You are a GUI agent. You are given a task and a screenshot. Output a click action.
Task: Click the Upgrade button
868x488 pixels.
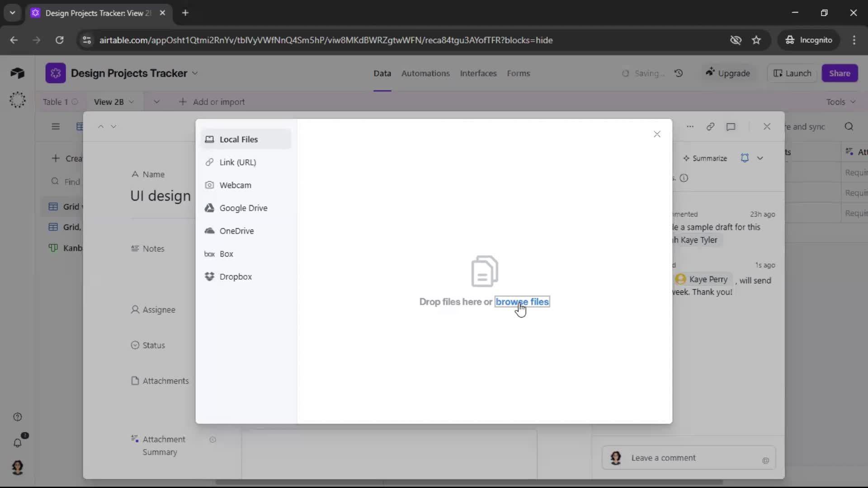728,73
